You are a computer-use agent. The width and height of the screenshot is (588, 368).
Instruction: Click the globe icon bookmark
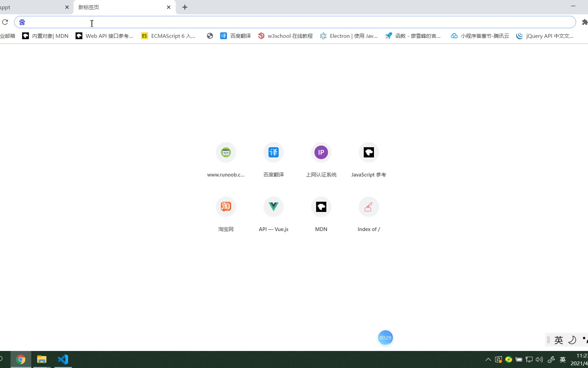tap(210, 36)
